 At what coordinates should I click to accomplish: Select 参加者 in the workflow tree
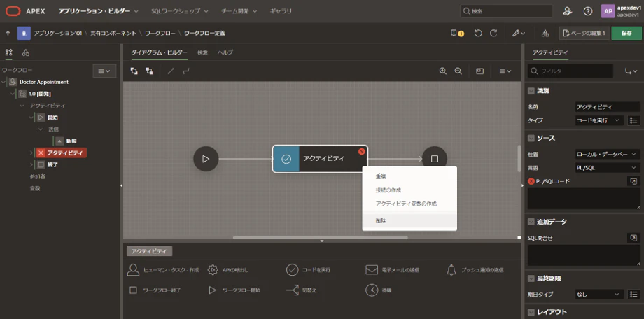[37, 176]
